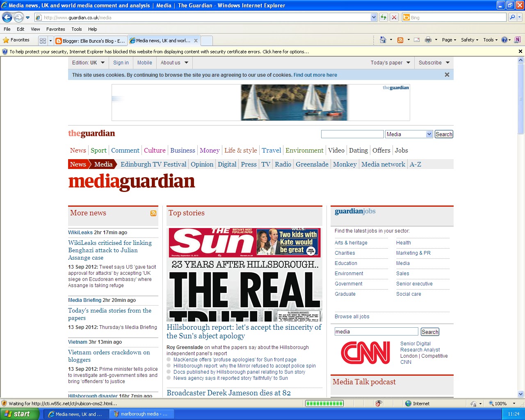Image resolution: width=525 pixels, height=420 pixels.
Task: Click the Refresh page icon
Action: [x=383, y=17]
